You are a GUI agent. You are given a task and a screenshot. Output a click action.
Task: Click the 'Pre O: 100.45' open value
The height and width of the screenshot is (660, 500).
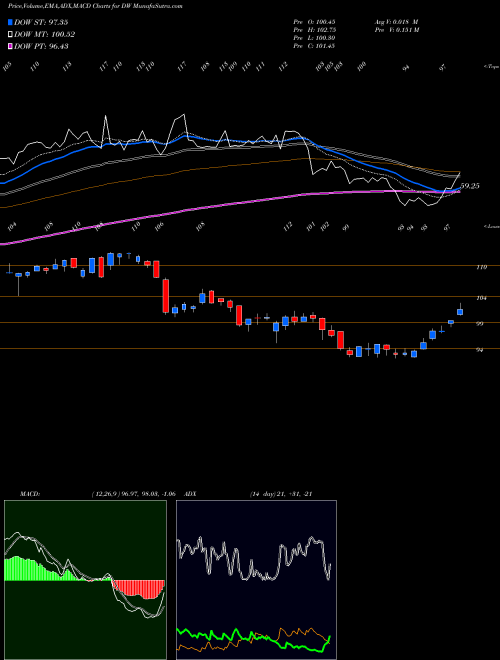pyautogui.click(x=314, y=22)
